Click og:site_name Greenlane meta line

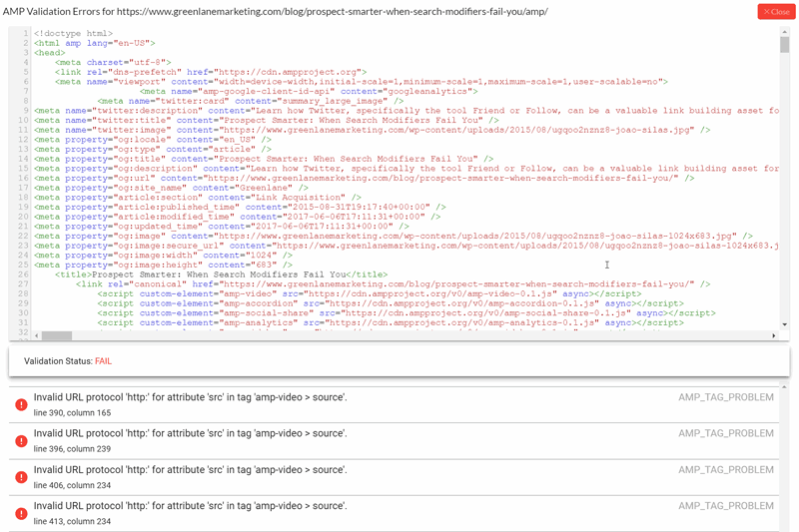171,189
